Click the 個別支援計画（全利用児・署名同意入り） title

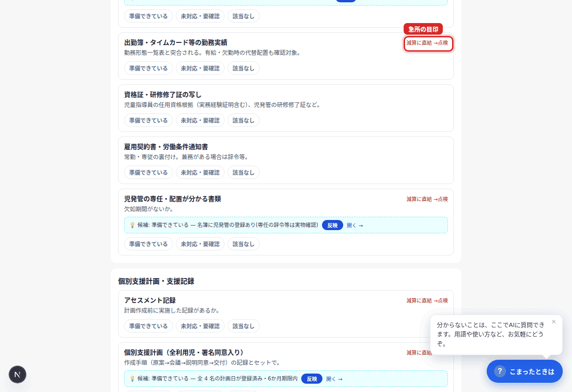tap(184, 352)
